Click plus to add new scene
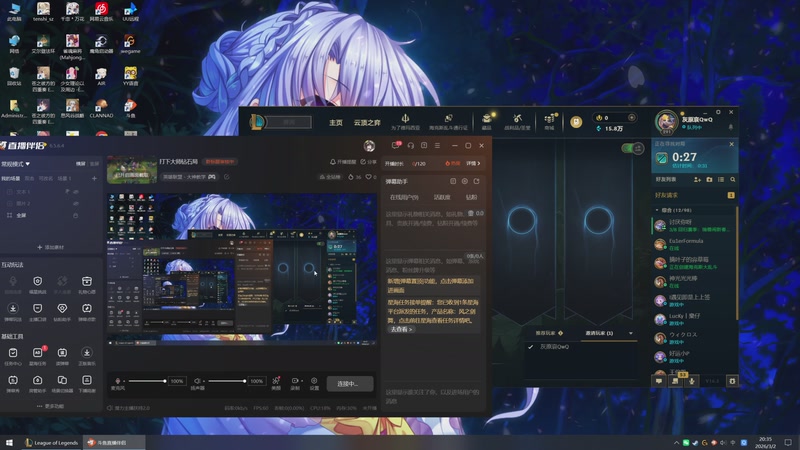The width and height of the screenshot is (800, 450). click(x=94, y=179)
